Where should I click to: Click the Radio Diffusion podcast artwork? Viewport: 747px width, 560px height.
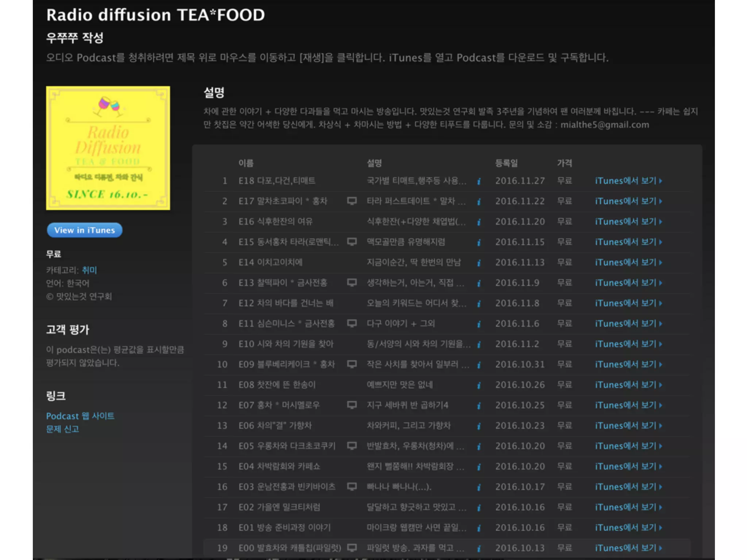coord(108,148)
